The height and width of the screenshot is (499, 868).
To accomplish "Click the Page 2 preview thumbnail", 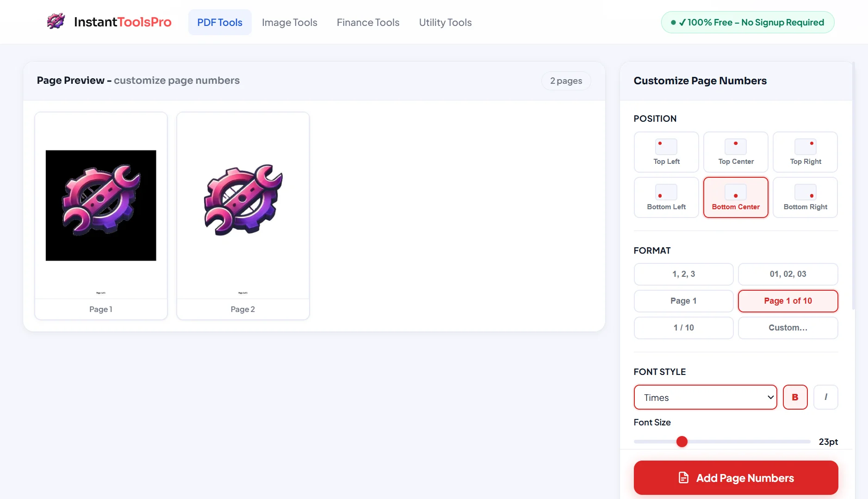I will pos(243,206).
